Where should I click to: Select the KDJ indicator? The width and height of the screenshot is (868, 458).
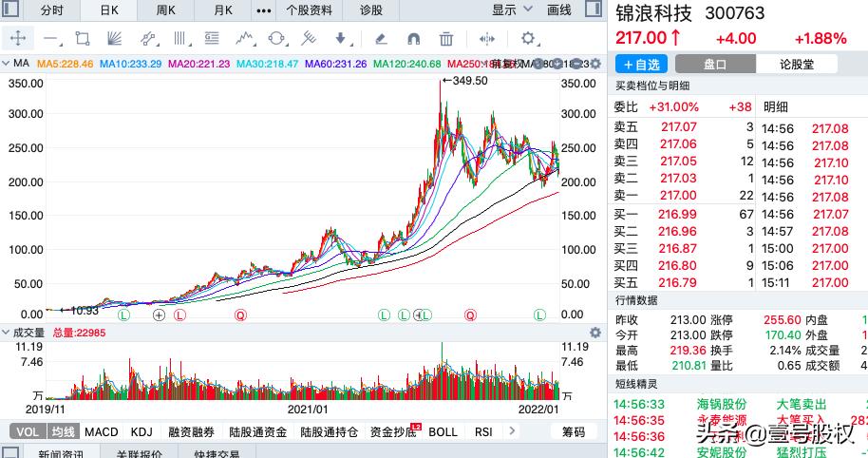tap(142, 431)
